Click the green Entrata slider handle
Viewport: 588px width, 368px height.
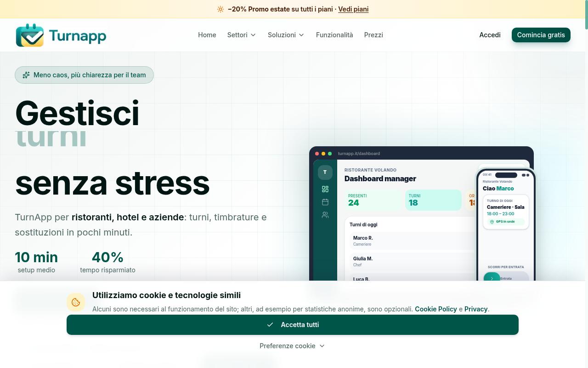[492, 277]
